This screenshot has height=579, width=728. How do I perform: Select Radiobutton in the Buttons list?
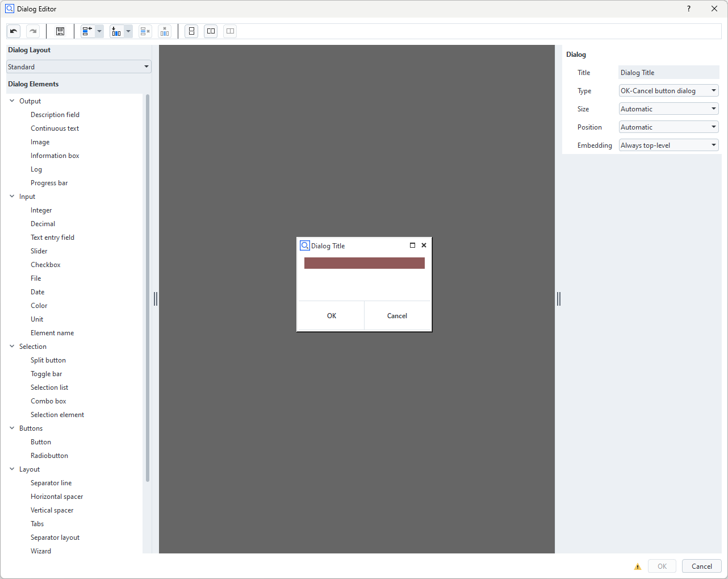(x=49, y=456)
